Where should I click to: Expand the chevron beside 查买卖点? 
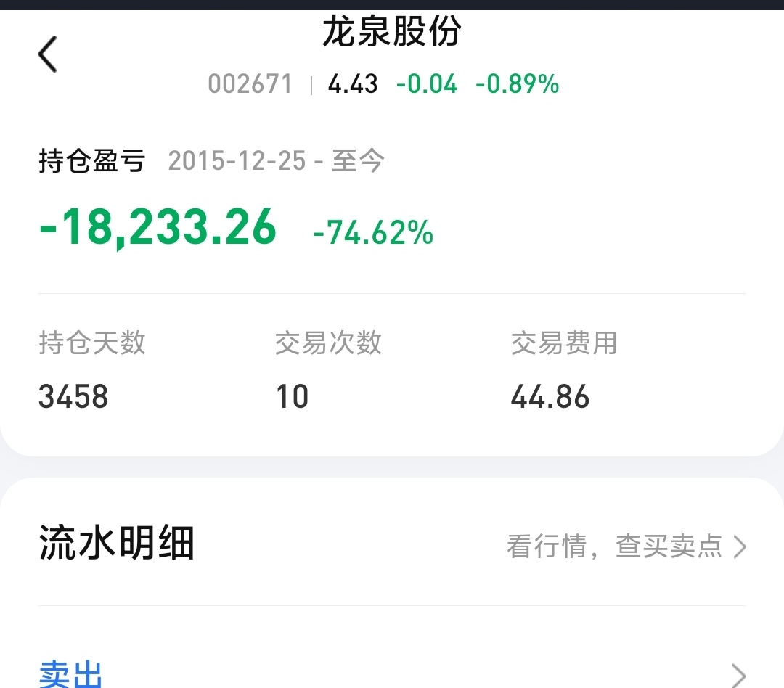(740, 546)
